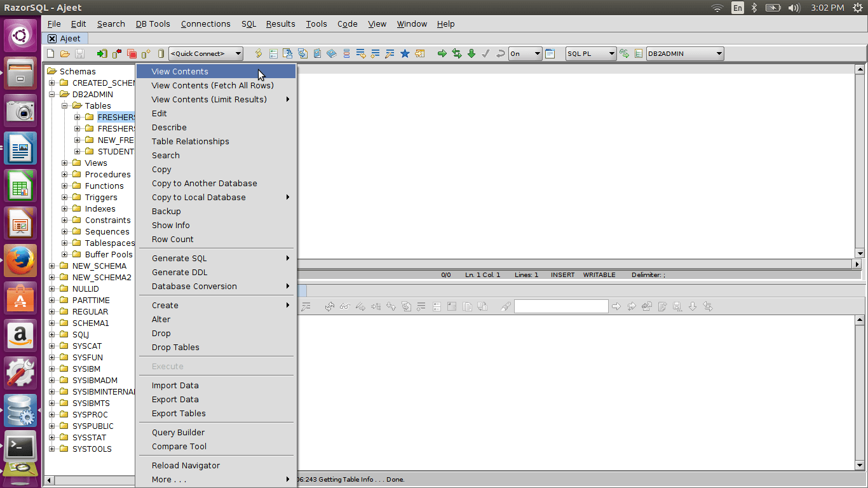Click the glasses icon in results toolbar
The height and width of the screenshot is (488, 868).
pyautogui.click(x=344, y=306)
